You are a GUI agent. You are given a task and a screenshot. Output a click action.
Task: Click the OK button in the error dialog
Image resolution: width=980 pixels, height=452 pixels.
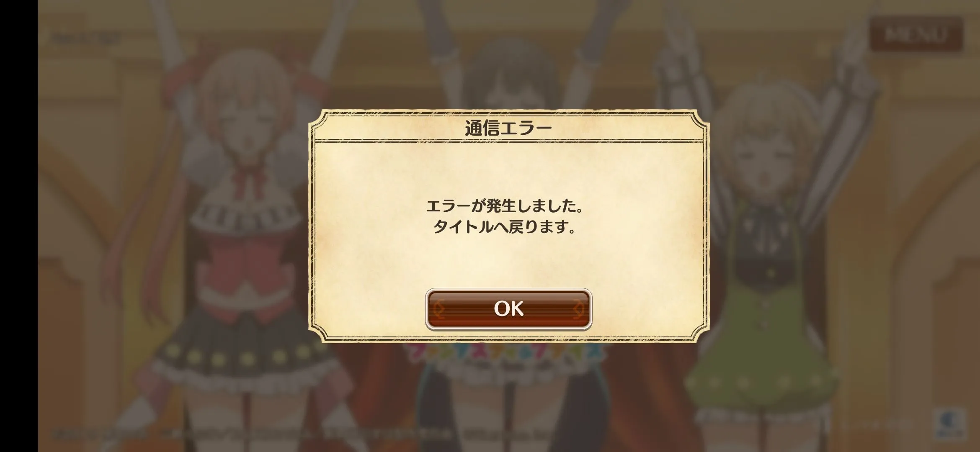508,309
